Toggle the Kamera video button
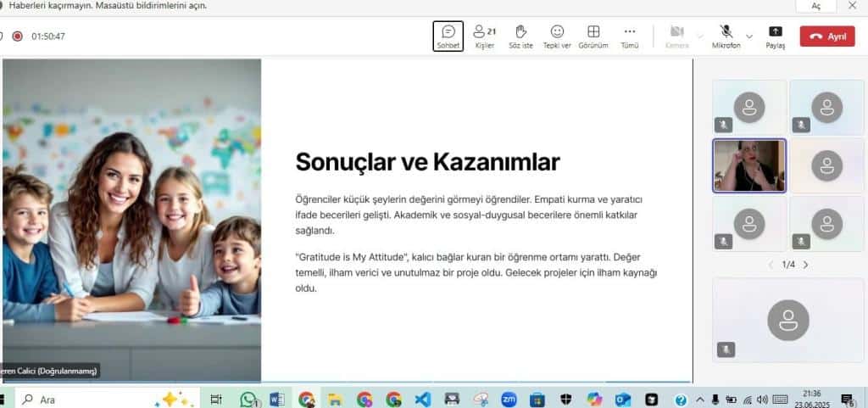Screen dimensions: 868x408 click(676, 36)
